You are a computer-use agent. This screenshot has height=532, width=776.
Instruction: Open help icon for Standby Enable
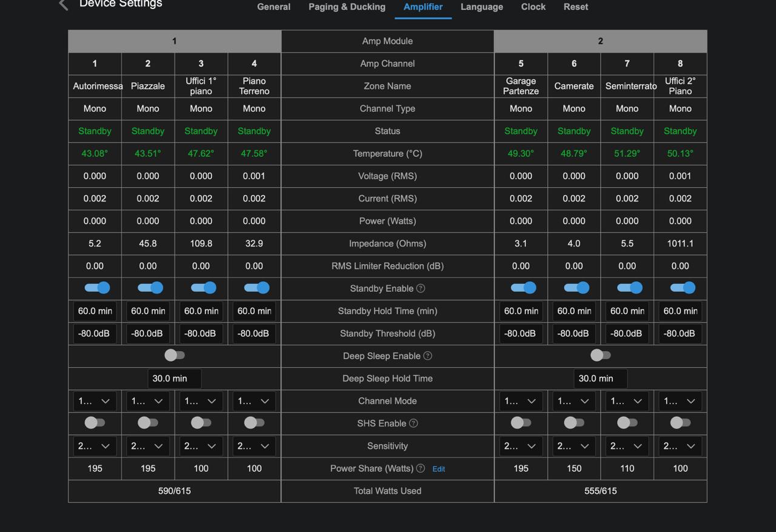[421, 288]
